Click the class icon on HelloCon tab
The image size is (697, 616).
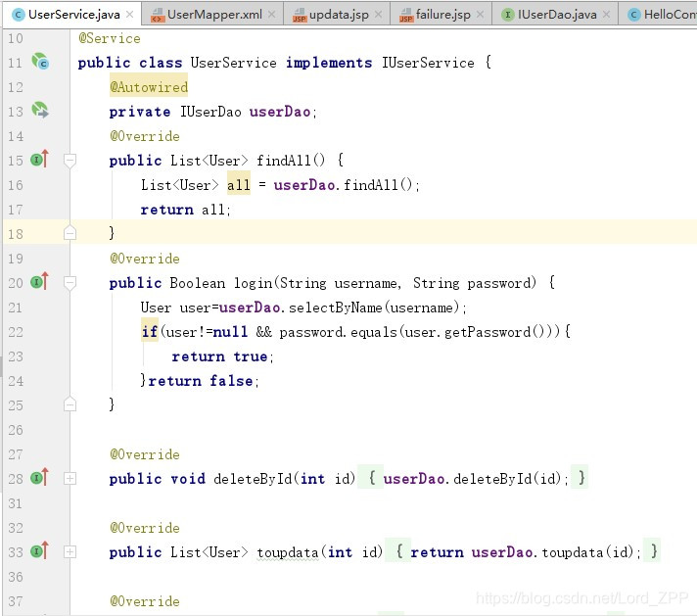click(634, 15)
